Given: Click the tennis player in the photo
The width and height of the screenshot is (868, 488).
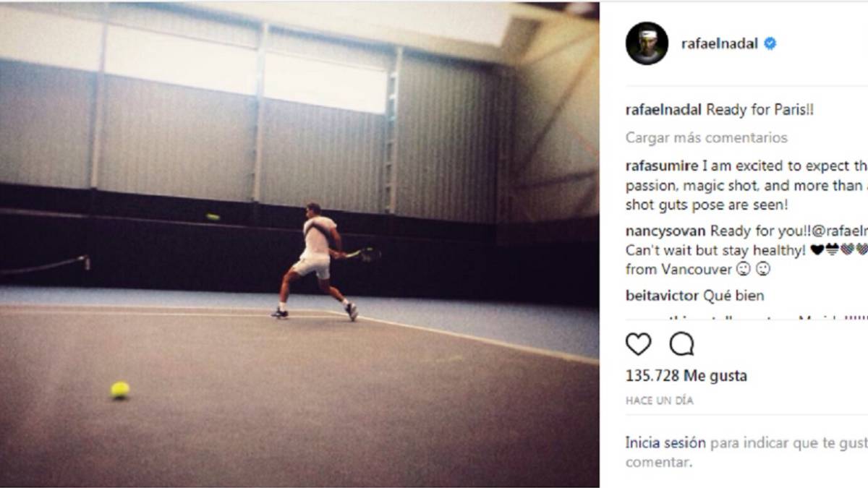Looking at the screenshot, I should 317,260.
